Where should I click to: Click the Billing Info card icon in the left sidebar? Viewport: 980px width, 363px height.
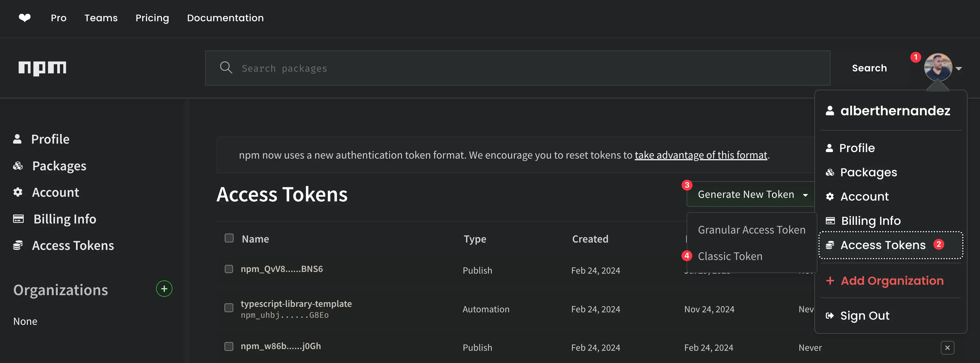pos(18,219)
